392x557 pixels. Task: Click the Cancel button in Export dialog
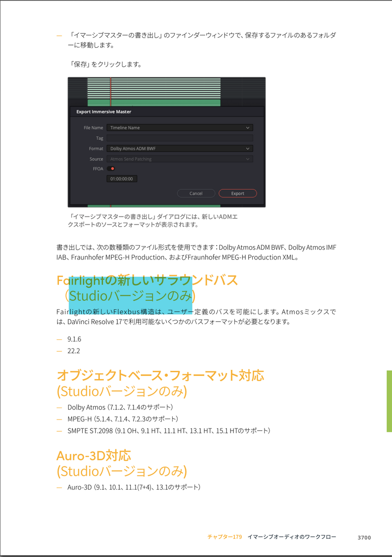[x=196, y=193]
